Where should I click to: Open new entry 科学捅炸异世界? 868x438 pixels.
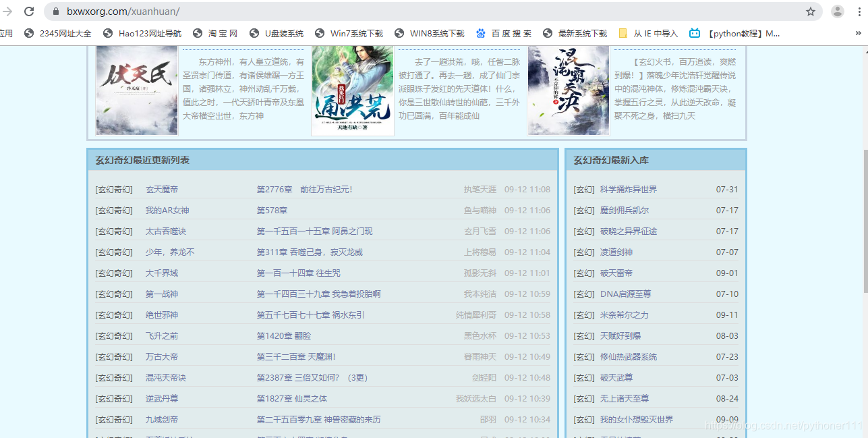pyautogui.click(x=629, y=190)
